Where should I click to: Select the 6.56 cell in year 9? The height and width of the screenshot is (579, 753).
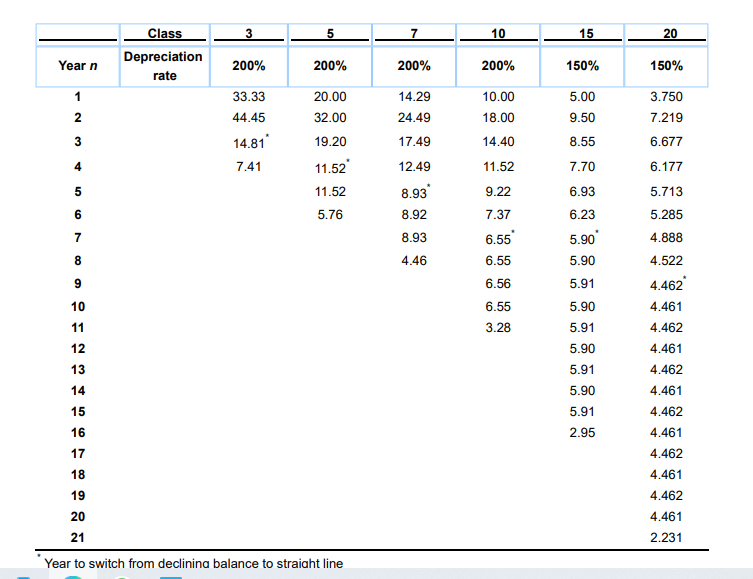498,284
